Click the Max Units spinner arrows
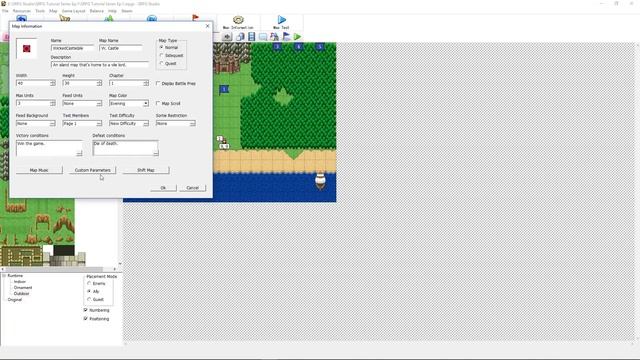Image resolution: width=640 pixels, height=360 pixels. [53, 103]
